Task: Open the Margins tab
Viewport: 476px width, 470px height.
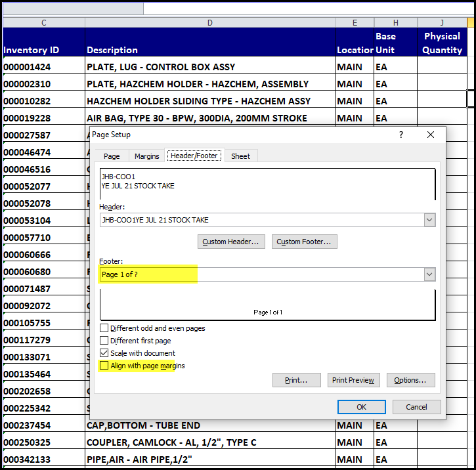Action: (147, 156)
